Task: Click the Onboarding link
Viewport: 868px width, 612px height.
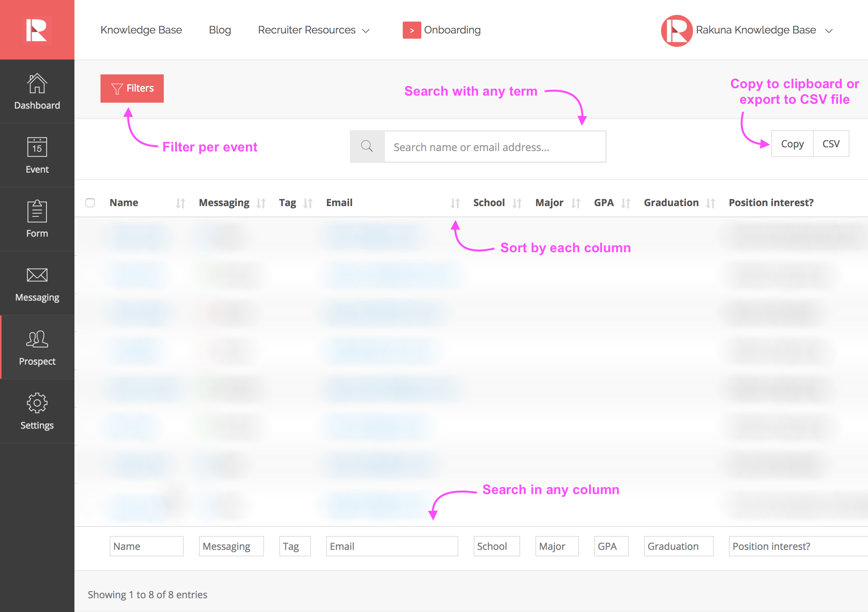Action: 452,30
